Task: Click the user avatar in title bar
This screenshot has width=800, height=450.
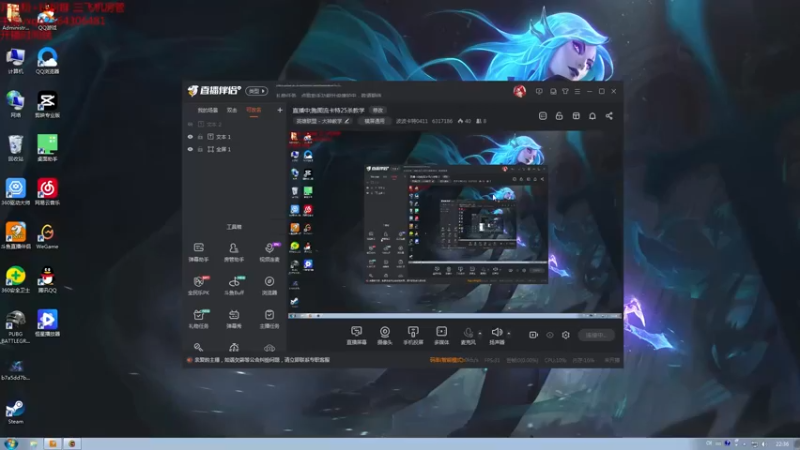Action: click(x=519, y=91)
